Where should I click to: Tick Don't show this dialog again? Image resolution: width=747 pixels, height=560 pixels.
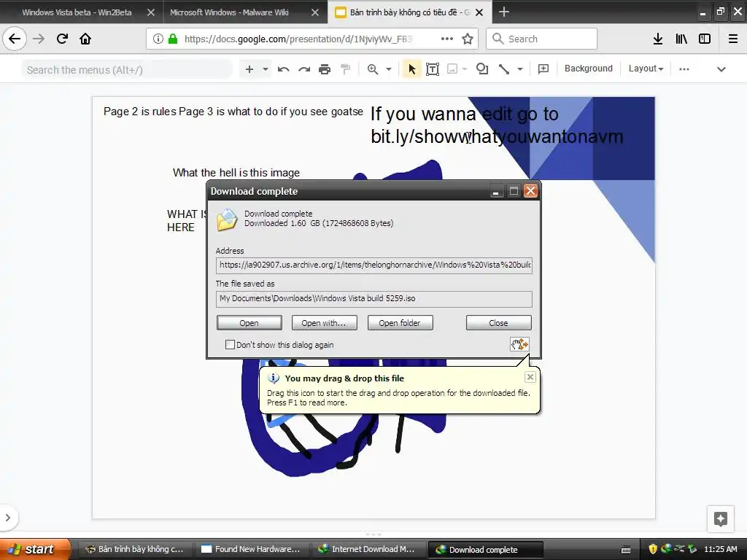point(230,345)
